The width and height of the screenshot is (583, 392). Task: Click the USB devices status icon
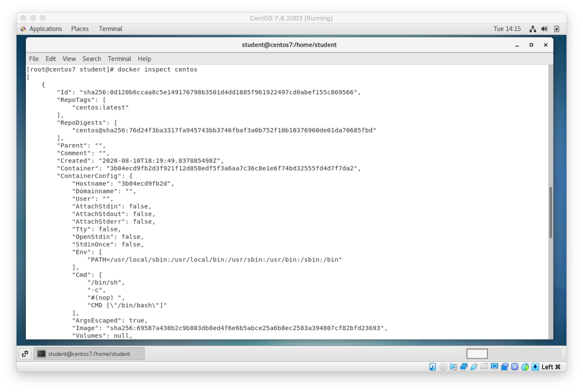[x=474, y=367]
